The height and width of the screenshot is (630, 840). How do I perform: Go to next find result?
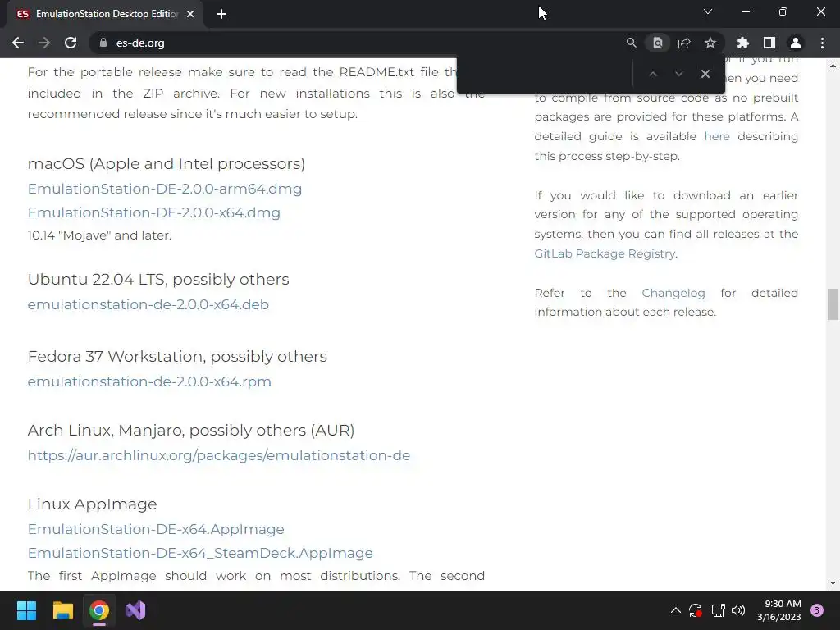(678, 74)
